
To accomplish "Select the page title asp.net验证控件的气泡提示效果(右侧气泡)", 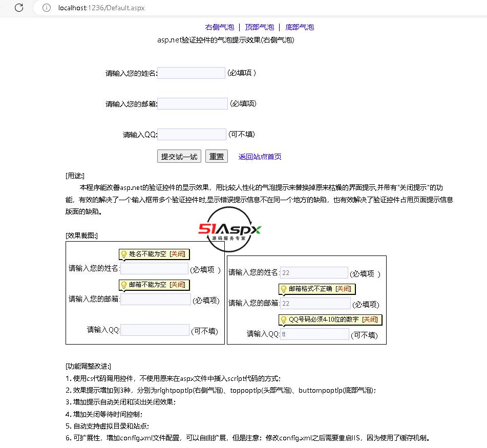I will (x=226, y=40).
